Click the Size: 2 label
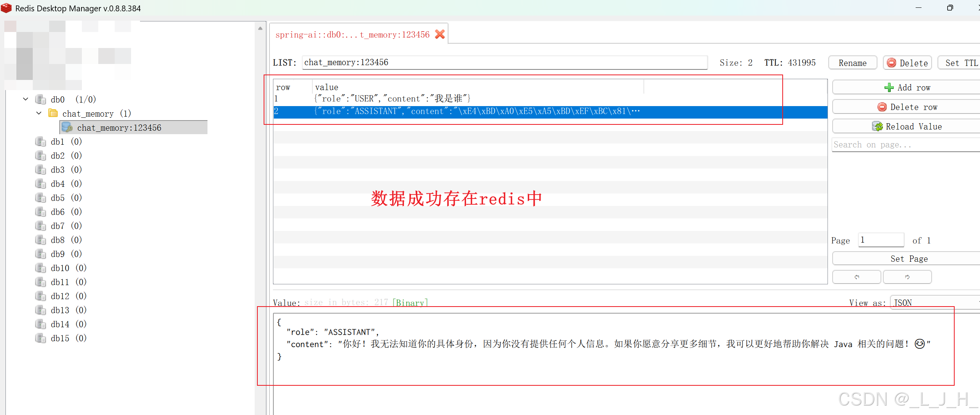 click(736, 63)
